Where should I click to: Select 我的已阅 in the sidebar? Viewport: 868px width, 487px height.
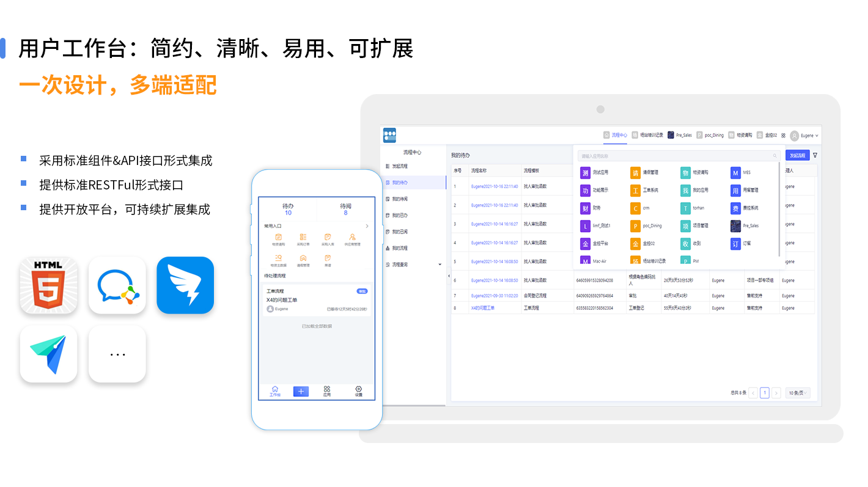pos(413,232)
